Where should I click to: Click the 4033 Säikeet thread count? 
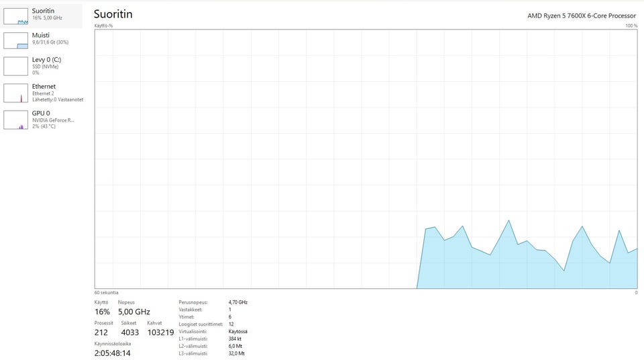tap(129, 332)
